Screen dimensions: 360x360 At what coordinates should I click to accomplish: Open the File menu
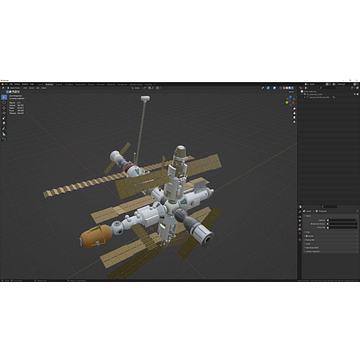pos(6,84)
